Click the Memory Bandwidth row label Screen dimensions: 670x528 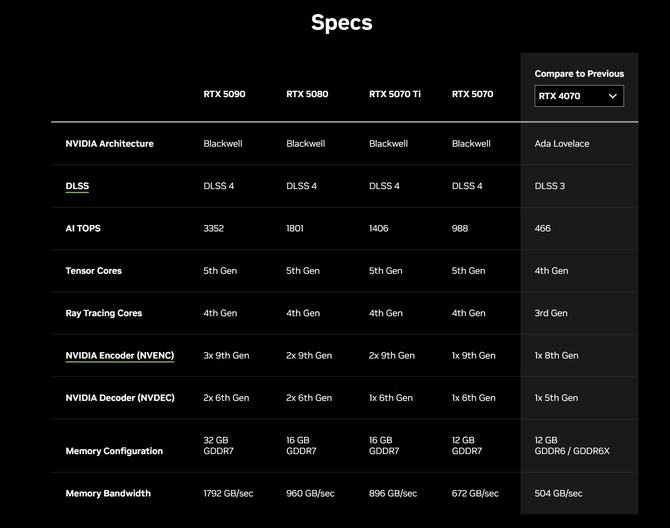tap(108, 493)
